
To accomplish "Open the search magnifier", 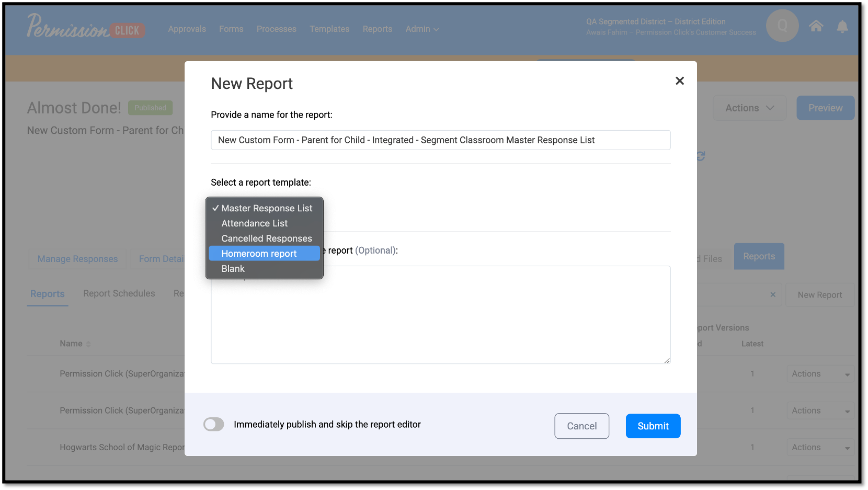I will click(x=782, y=26).
